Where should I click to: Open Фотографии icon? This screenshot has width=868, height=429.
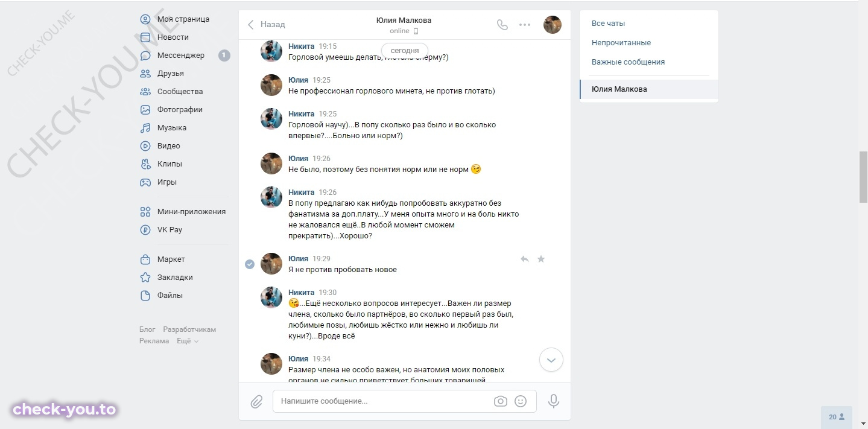tap(145, 110)
